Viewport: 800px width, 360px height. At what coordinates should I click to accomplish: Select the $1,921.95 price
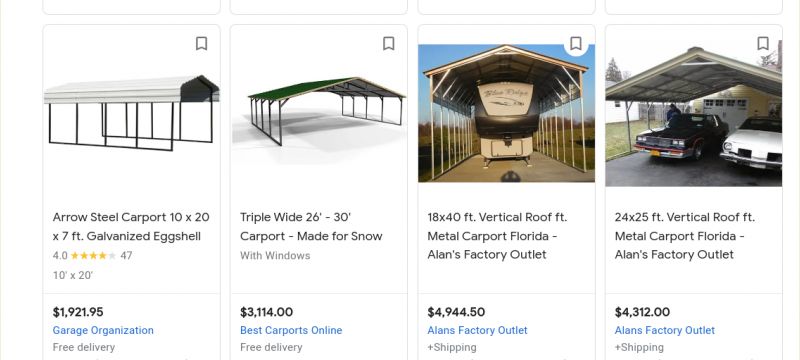78,312
